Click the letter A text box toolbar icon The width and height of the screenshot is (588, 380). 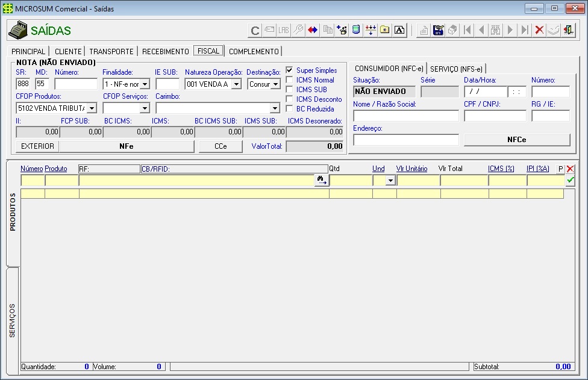coord(399,30)
